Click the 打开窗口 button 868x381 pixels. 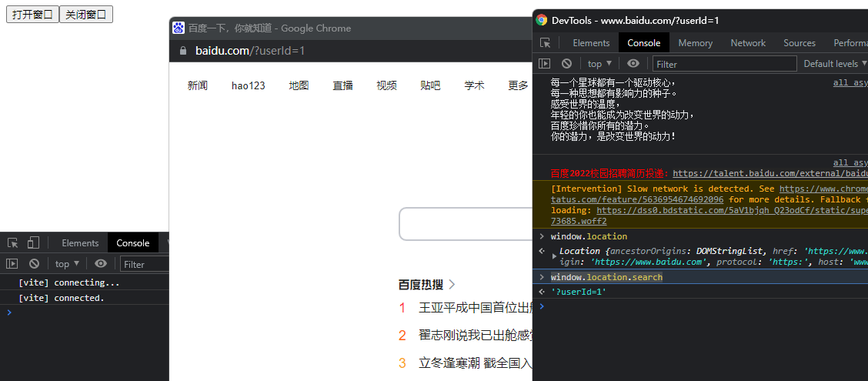tap(32, 15)
